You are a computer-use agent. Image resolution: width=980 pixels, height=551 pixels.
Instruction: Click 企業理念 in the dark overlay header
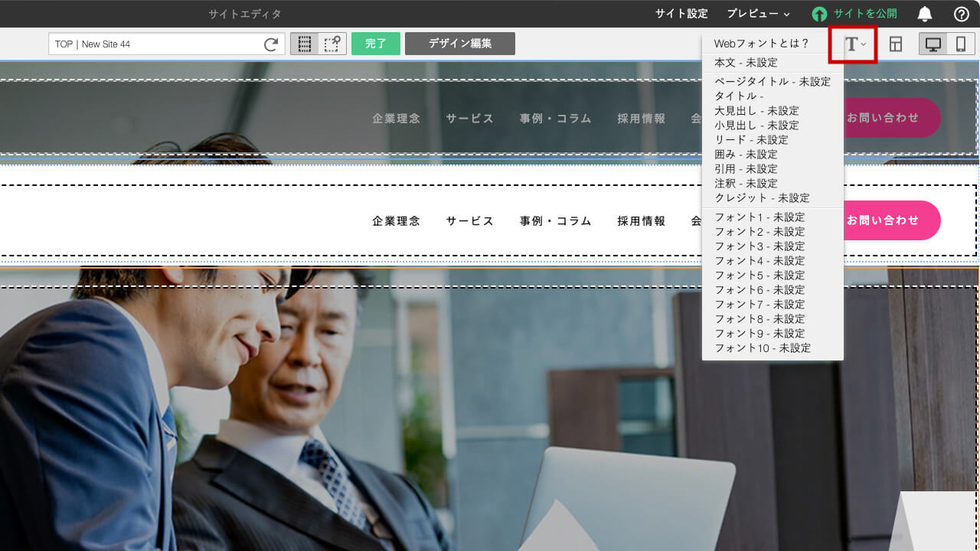396,118
